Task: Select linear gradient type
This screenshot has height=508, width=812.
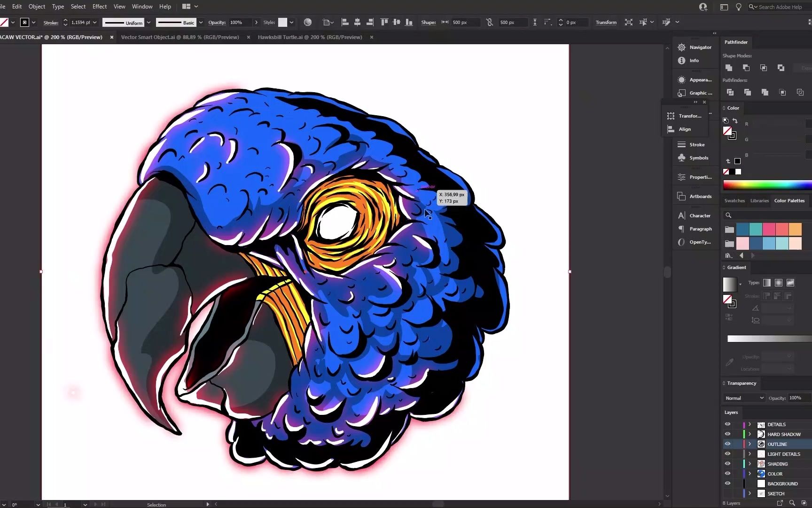Action: pos(767,283)
